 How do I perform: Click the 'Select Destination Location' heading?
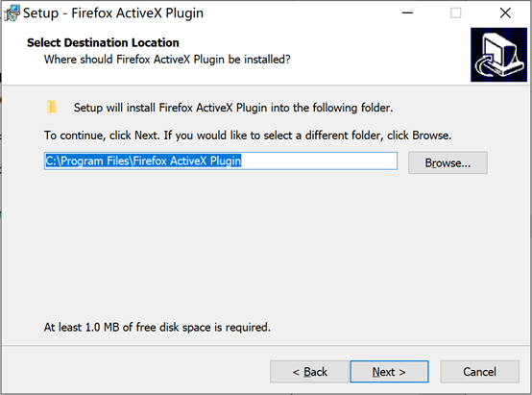[103, 43]
